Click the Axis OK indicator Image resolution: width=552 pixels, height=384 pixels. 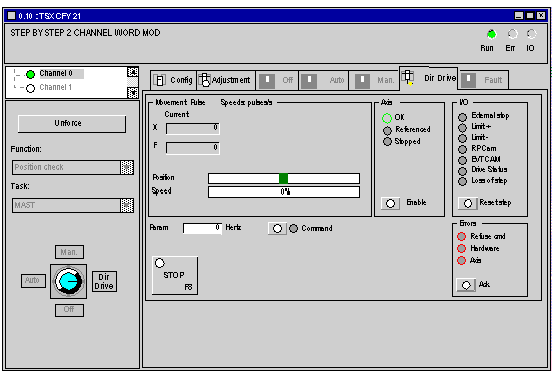(387, 118)
